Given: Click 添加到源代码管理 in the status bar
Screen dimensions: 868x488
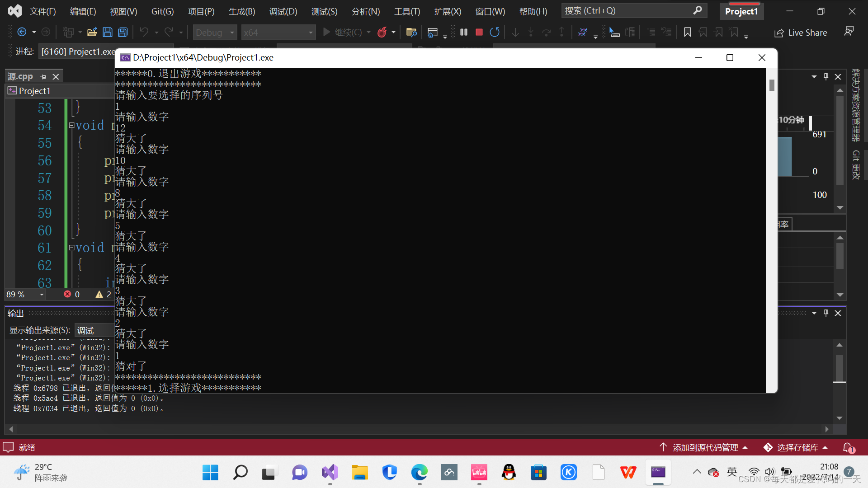Looking at the screenshot, I should click(705, 447).
